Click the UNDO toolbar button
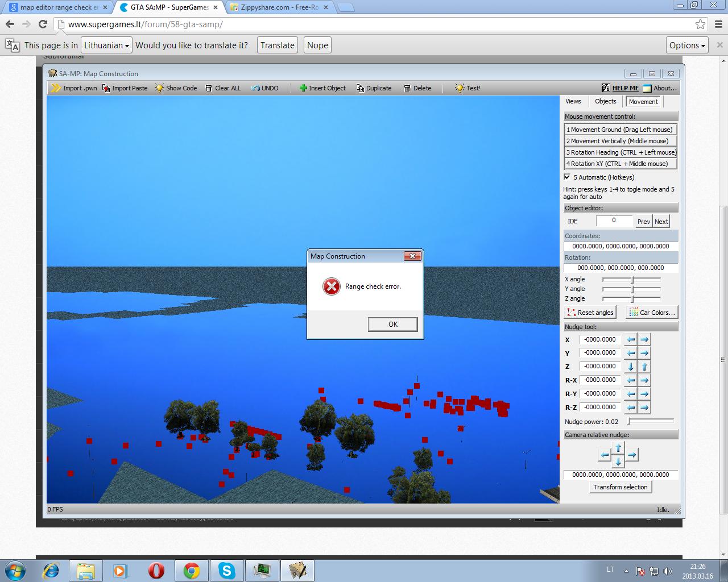Image resolution: width=728 pixels, height=582 pixels. [265, 88]
